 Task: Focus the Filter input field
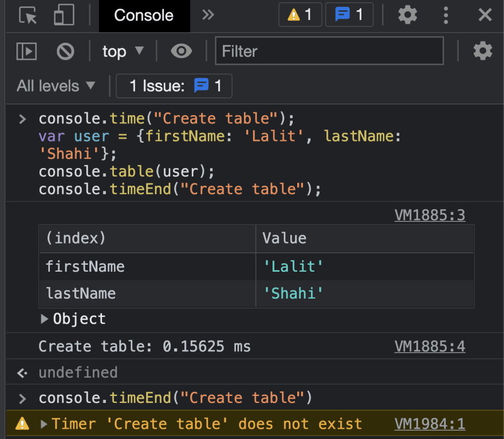[329, 51]
